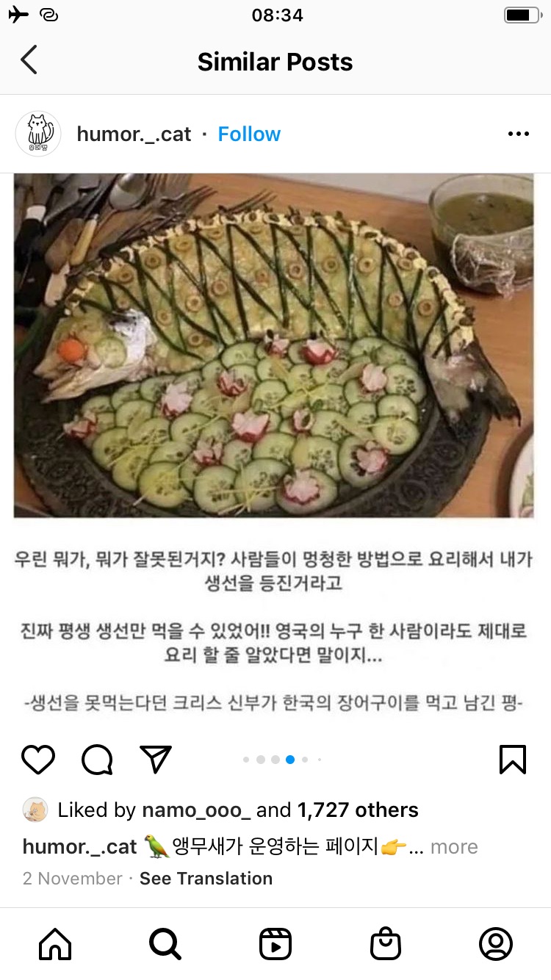Open the Search tab
The height and width of the screenshot is (980, 551).
point(165,944)
